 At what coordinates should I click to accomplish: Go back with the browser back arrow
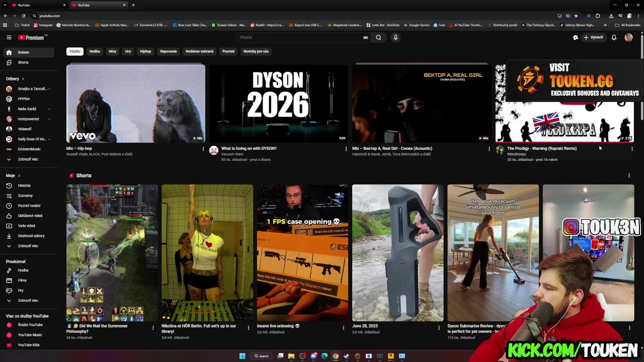pyautogui.click(x=5, y=16)
